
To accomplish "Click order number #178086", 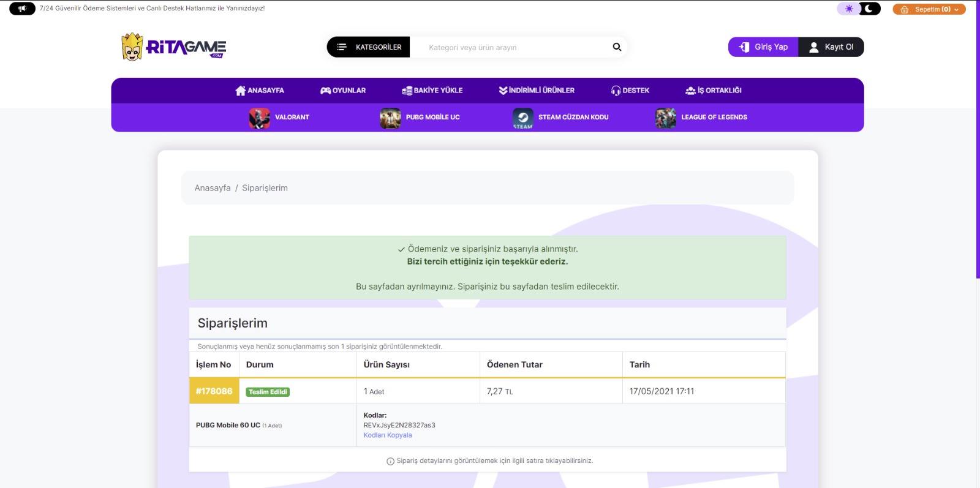I will pos(214,391).
